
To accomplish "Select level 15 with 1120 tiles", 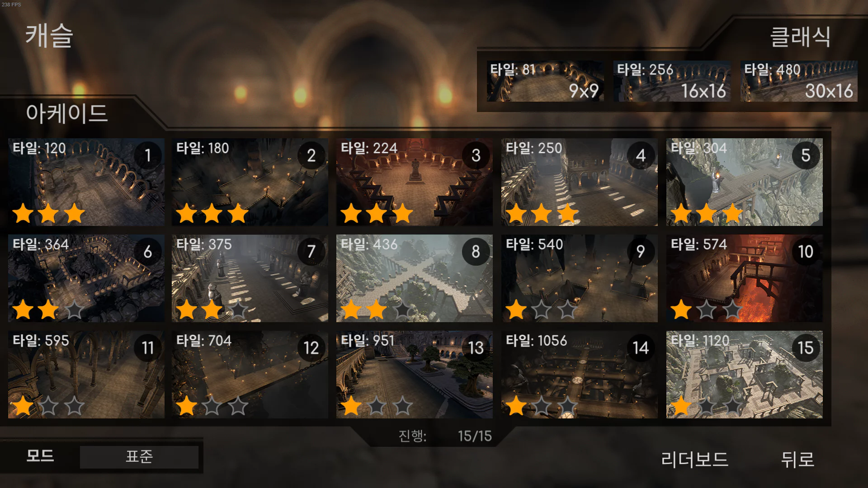I will (745, 375).
